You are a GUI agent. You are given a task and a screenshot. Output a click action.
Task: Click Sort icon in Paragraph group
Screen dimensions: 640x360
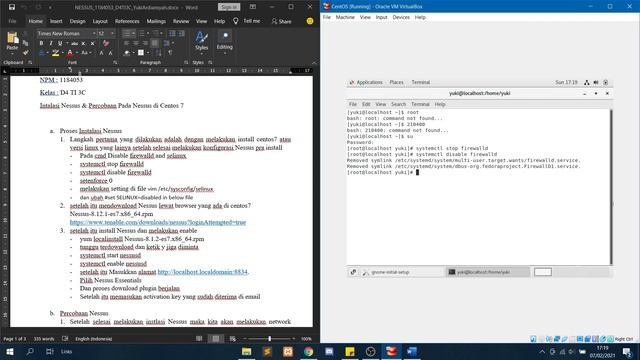158,53
